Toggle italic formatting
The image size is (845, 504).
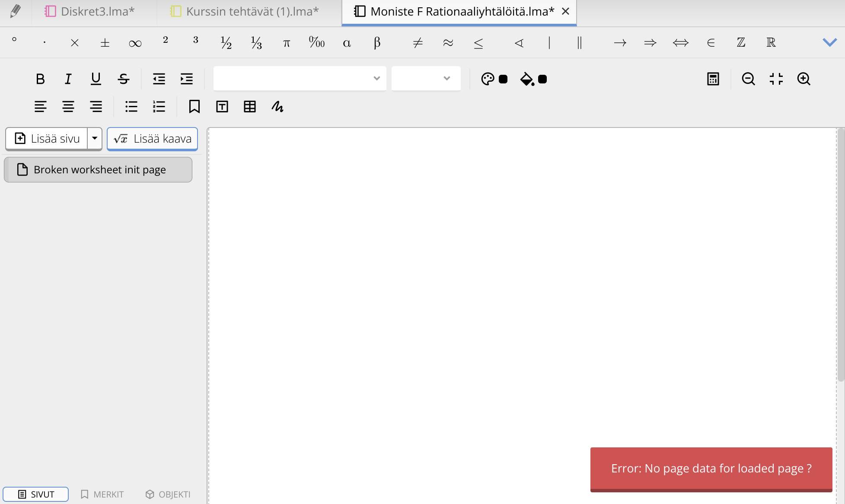tap(68, 79)
